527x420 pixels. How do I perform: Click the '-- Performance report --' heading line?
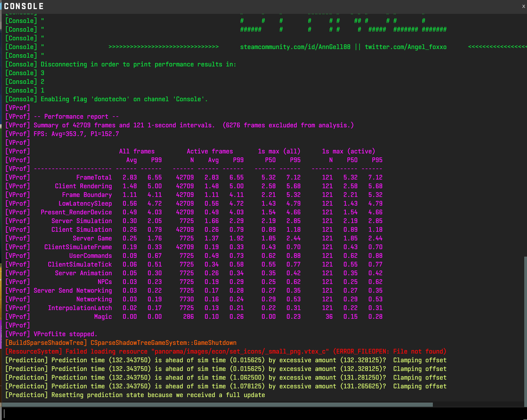tap(62, 117)
